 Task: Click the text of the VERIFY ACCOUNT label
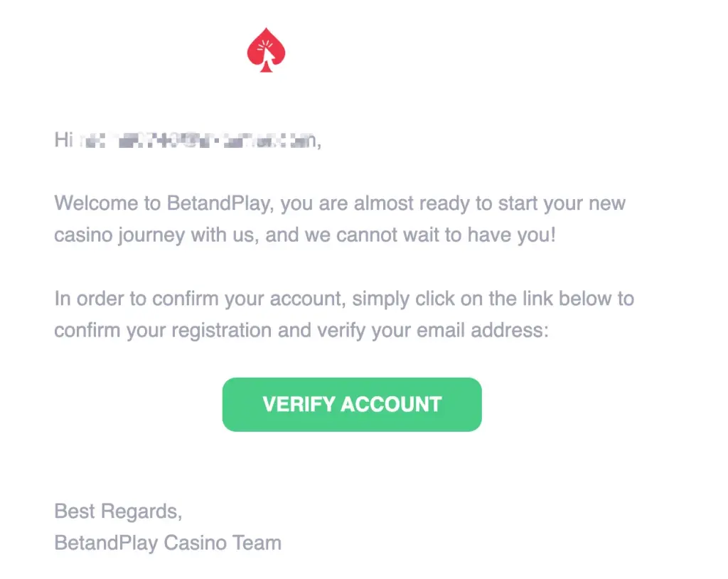click(x=351, y=404)
